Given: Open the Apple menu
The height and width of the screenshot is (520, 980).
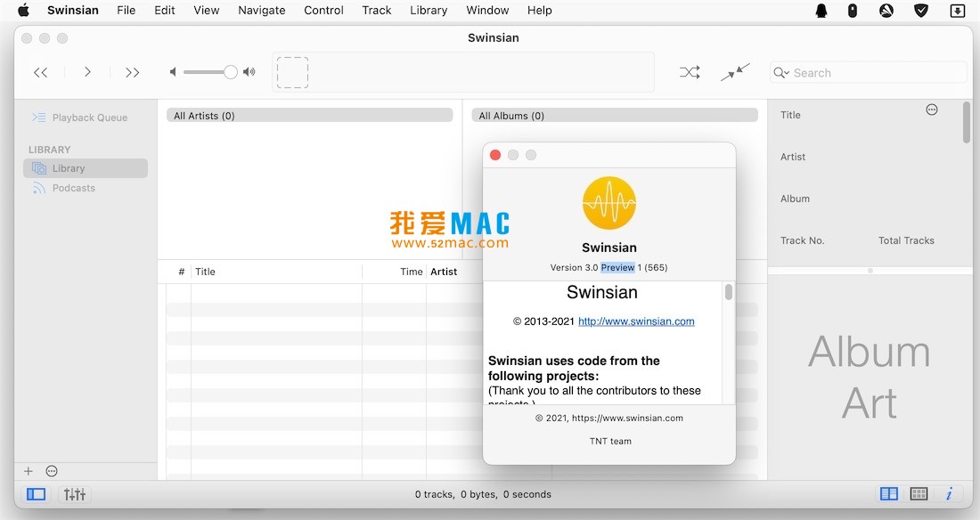Looking at the screenshot, I should click(x=23, y=10).
